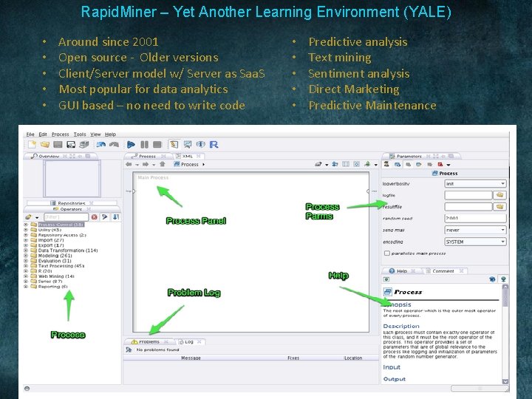532x399 pixels.
Task: Select the Help tab
Action: pos(402,270)
